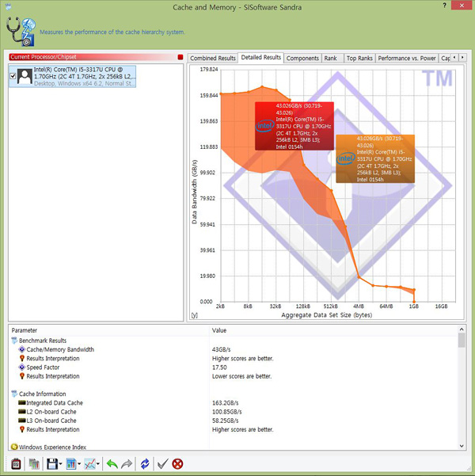This screenshot has height=476, width=475.
Task: Click the tab strip right scroll arrow
Action: pyautogui.click(x=462, y=57)
